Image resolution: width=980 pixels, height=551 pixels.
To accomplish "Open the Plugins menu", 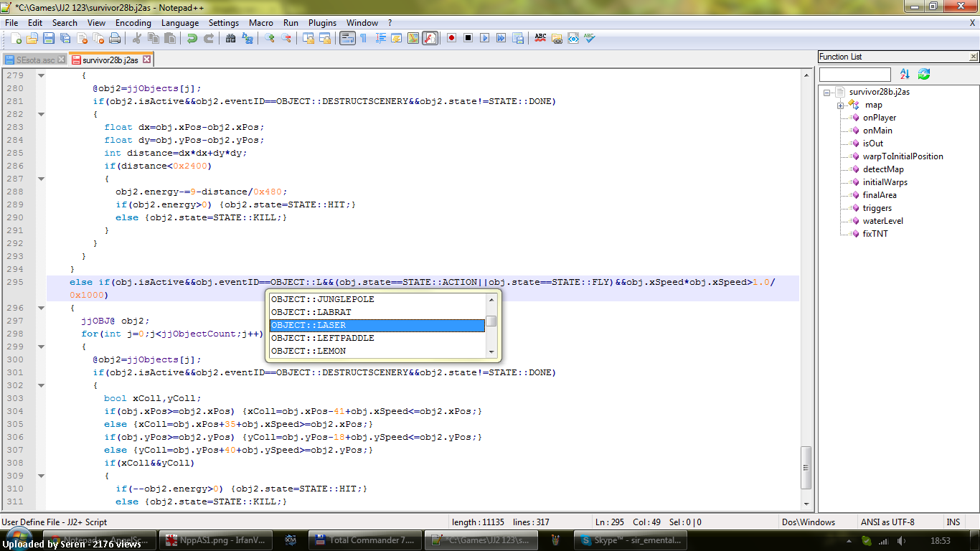I will [322, 23].
